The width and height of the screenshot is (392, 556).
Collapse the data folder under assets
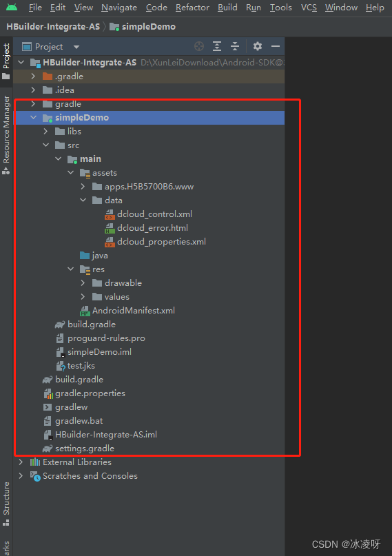(x=83, y=200)
